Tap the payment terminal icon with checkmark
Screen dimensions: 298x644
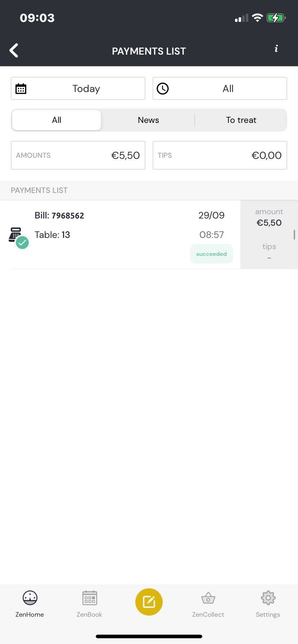[x=18, y=236]
